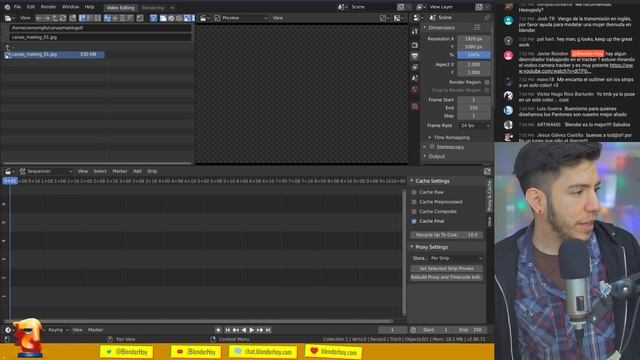Open the Scene properties tab

pos(415,78)
